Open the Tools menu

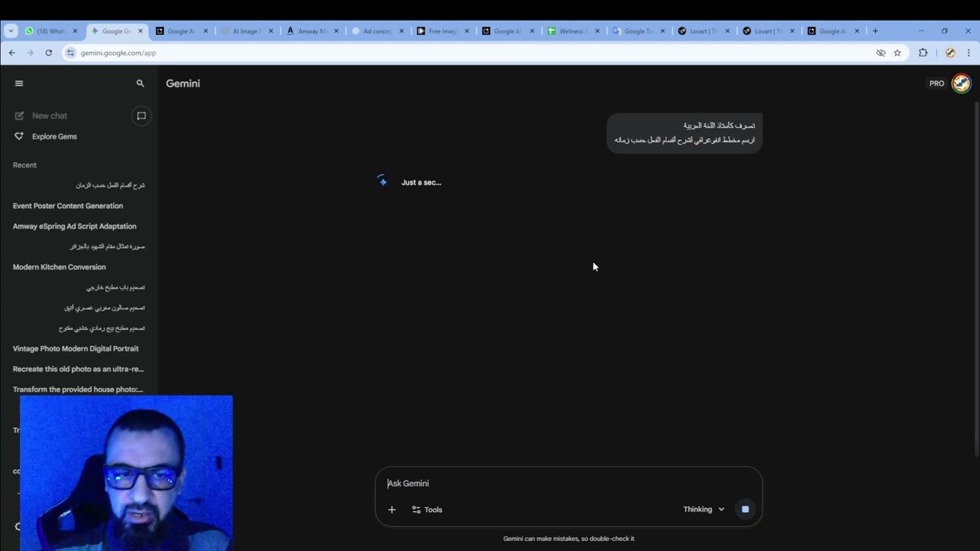click(427, 510)
